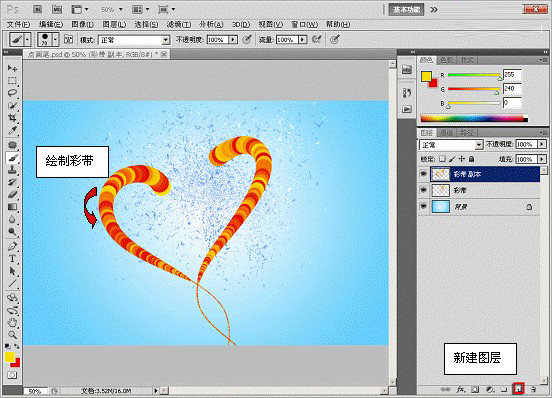This screenshot has height=398, width=552.
Task: Toggle the Brush panel from the options bar
Action: (x=69, y=39)
